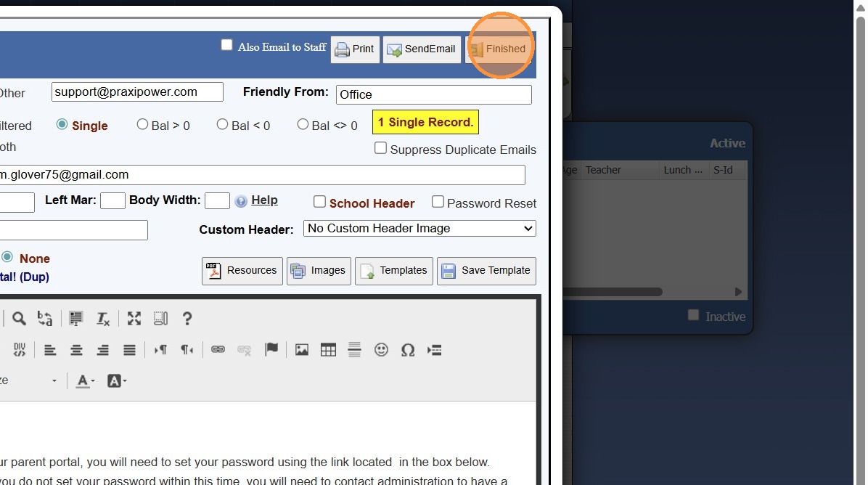The width and height of the screenshot is (868, 485).
Task: Click the 1 Single Record label
Action: click(425, 123)
